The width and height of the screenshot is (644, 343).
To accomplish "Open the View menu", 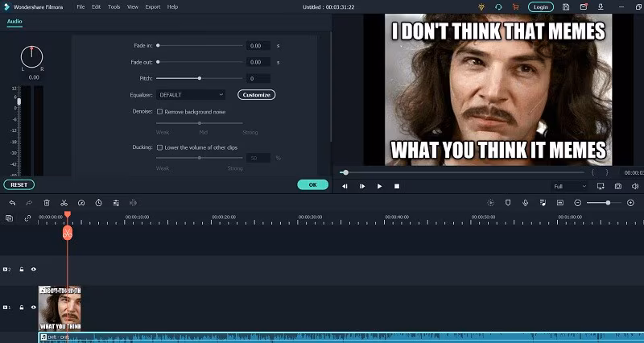I will pos(133,7).
